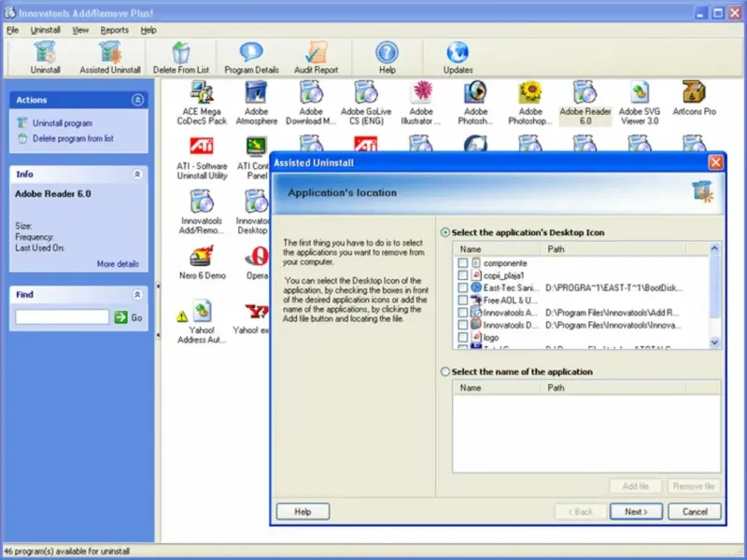Select the Opera program icon
The image size is (747, 560).
click(x=258, y=262)
